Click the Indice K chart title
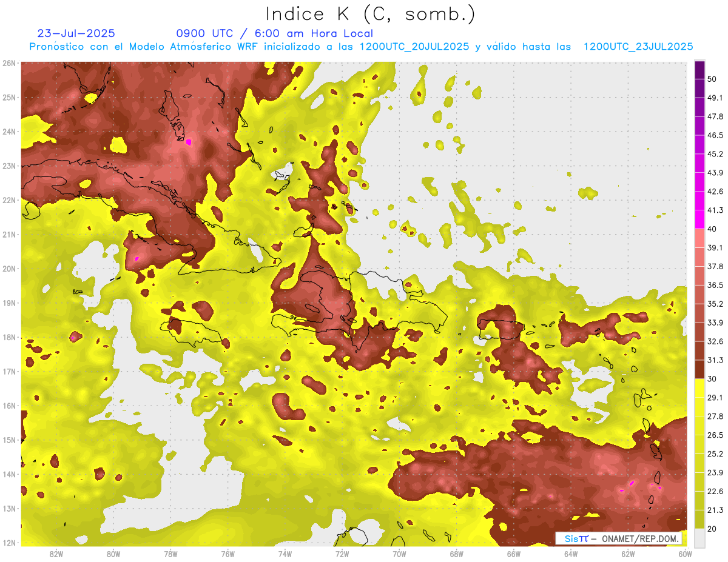728x562 pixels. pos(371,14)
